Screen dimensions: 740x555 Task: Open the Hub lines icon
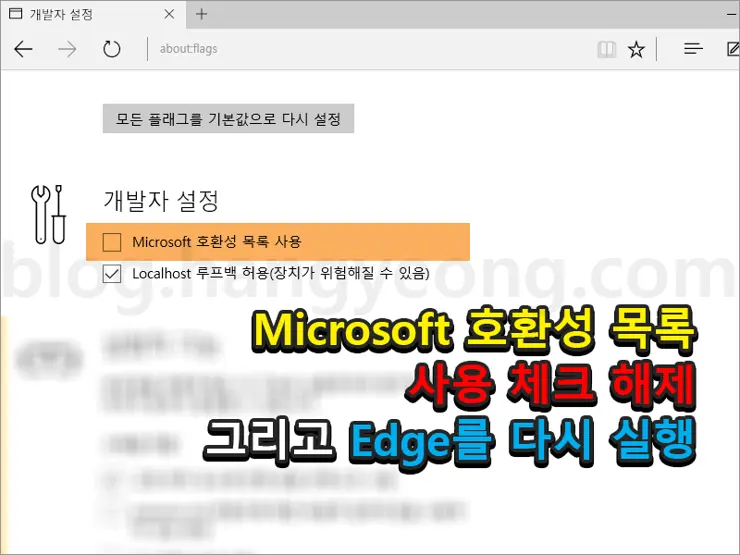coord(693,49)
